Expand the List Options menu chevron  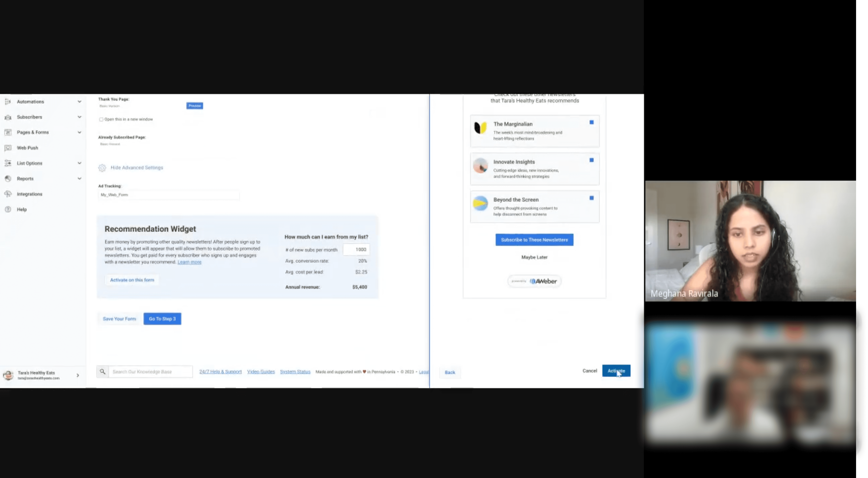pyautogui.click(x=79, y=163)
